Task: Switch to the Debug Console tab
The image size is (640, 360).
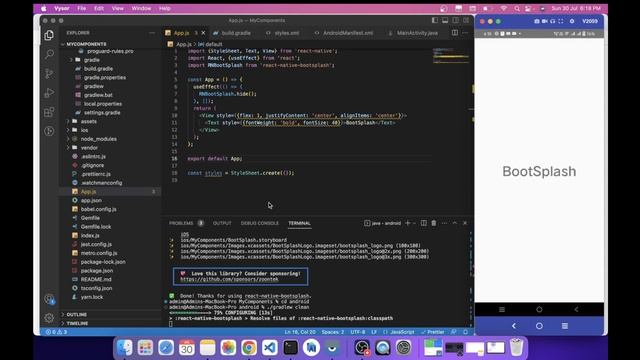Action: [x=260, y=223]
